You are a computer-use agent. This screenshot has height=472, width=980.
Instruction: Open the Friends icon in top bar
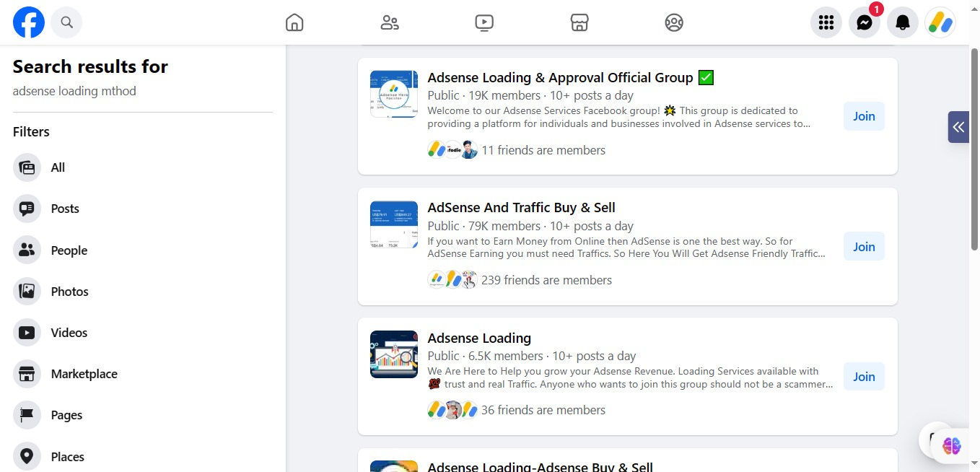coord(390,23)
